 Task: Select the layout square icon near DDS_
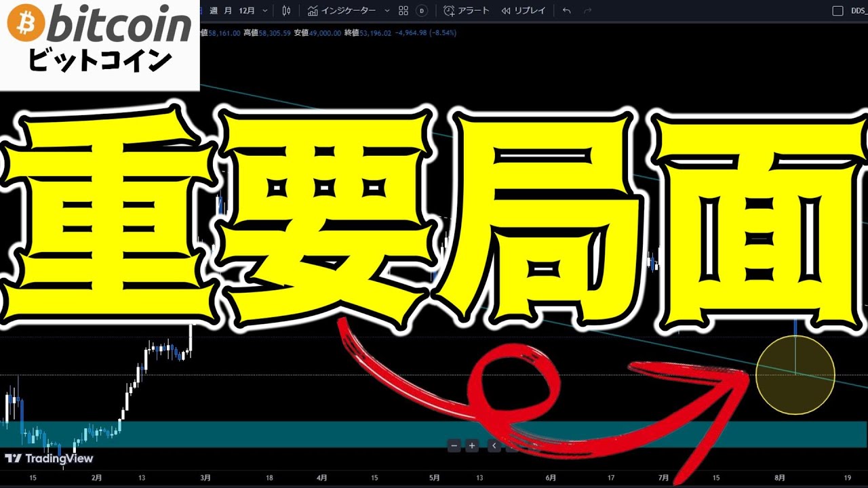point(837,11)
